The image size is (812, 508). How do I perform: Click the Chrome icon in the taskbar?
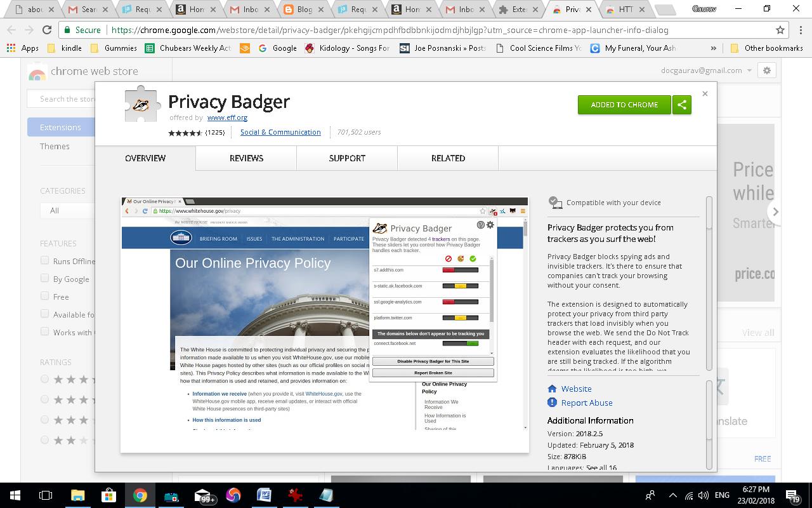click(141, 495)
